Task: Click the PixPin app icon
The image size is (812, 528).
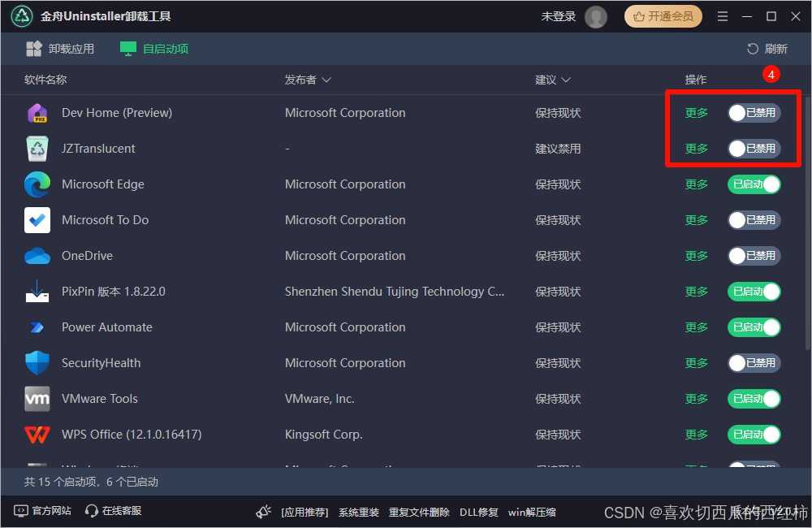Action: [37, 291]
